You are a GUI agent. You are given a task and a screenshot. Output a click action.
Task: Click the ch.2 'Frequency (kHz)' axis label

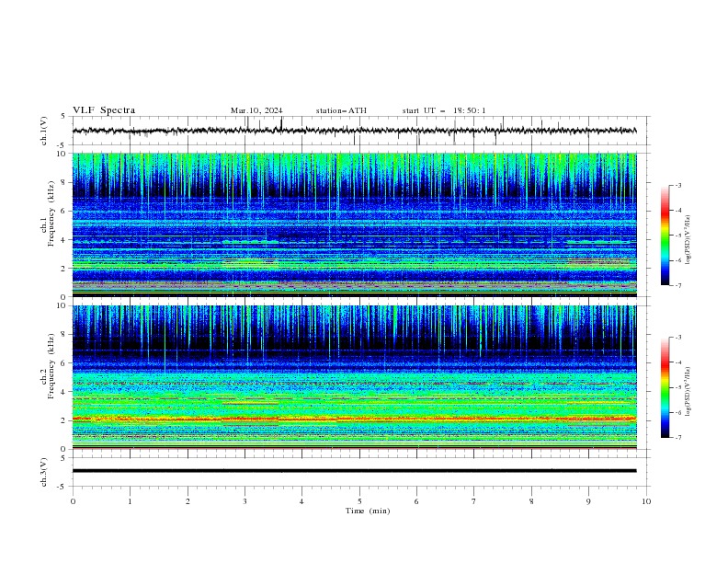(x=51, y=366)
